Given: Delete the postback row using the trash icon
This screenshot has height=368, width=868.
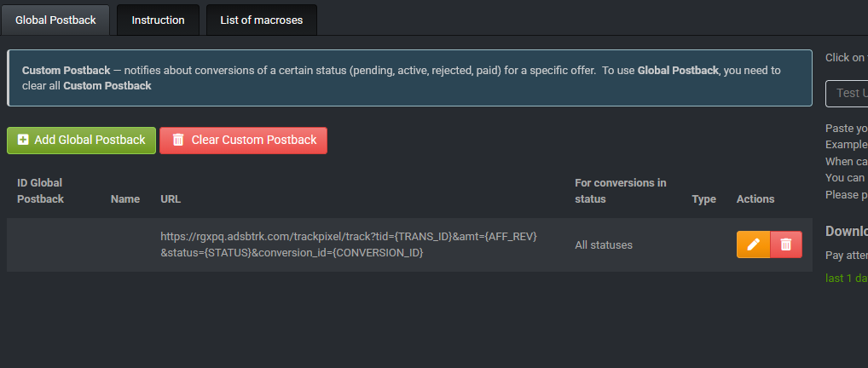Looking at the screenshot, I should [x=786, y=244].
